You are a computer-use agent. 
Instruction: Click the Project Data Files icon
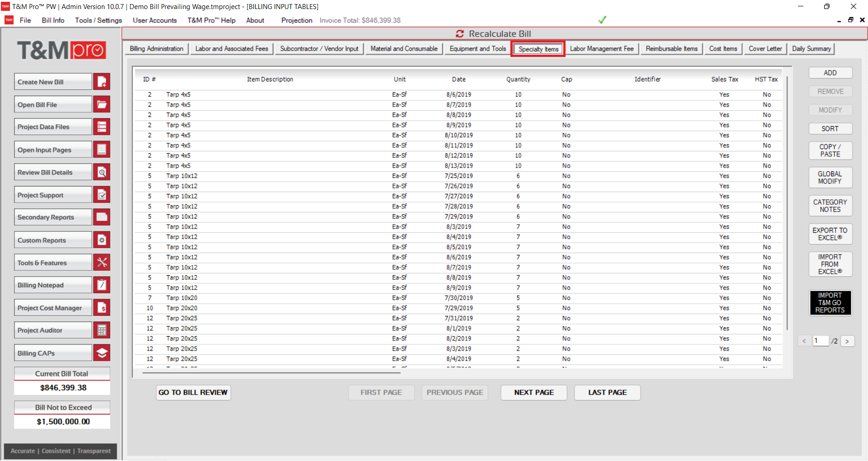pyautogui.click(x=102, y=127)
